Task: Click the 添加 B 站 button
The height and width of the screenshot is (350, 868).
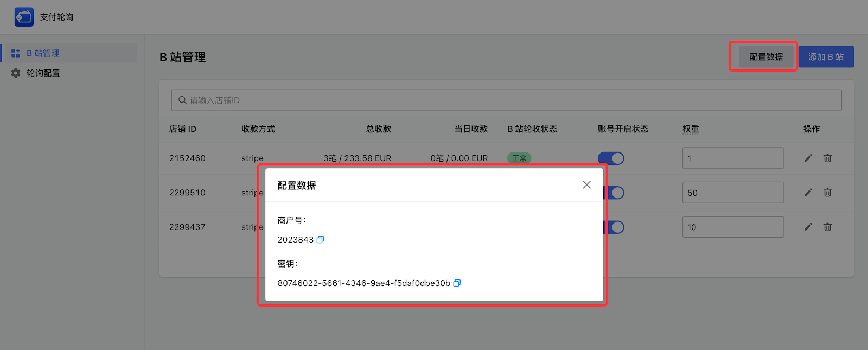Action: pos(826,57)
